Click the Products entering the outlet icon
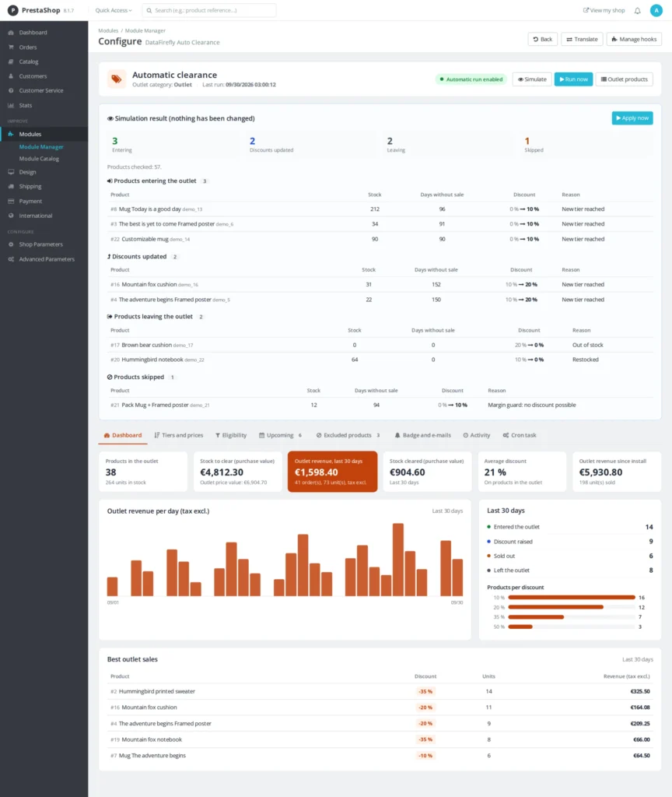 pyautogui.click(x=110, y=181)
